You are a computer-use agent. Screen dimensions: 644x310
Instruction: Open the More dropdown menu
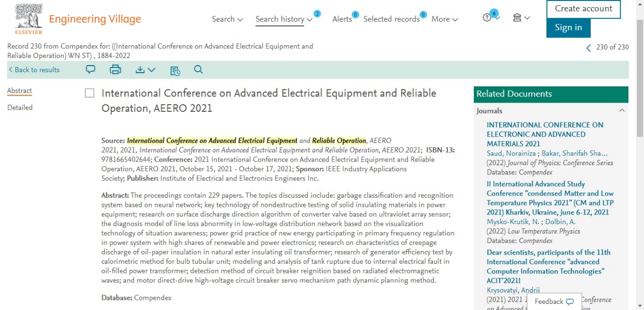444,19
